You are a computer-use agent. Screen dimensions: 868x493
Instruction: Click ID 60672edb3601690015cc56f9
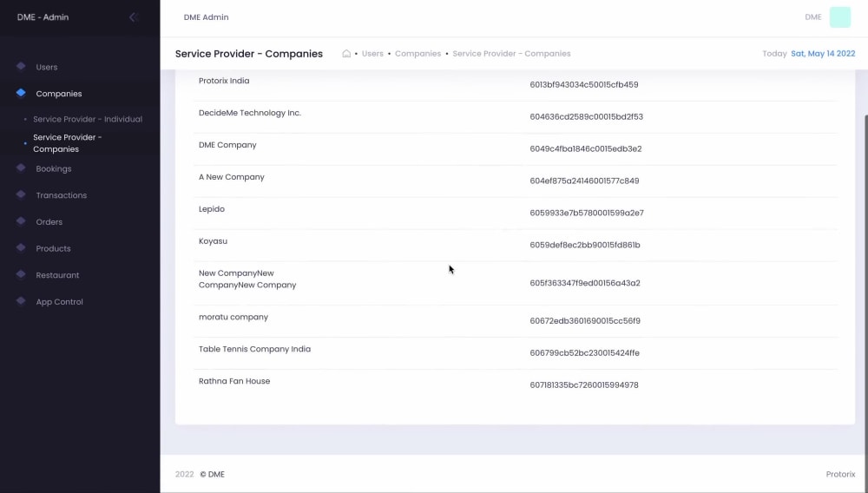(585, 321)
